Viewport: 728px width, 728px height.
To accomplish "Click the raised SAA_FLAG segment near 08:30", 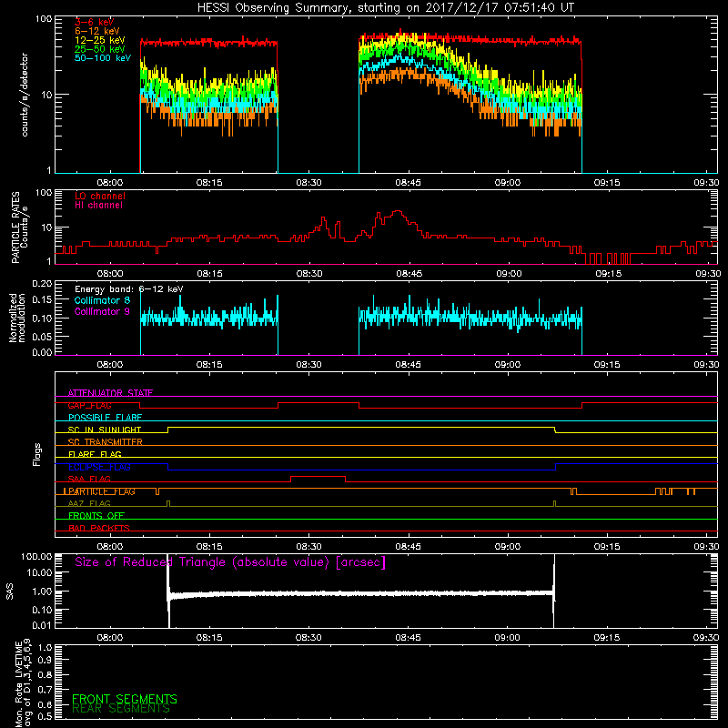I will click(318, 476).
